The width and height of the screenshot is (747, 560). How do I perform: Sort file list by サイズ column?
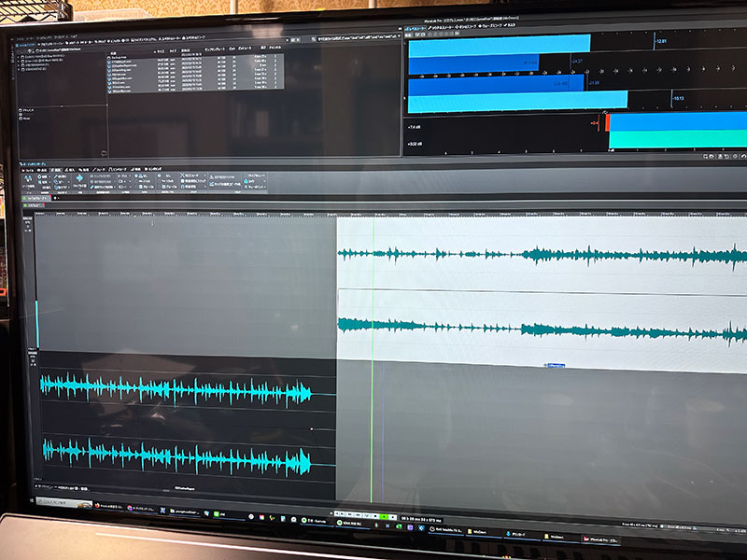coord(161,51)
